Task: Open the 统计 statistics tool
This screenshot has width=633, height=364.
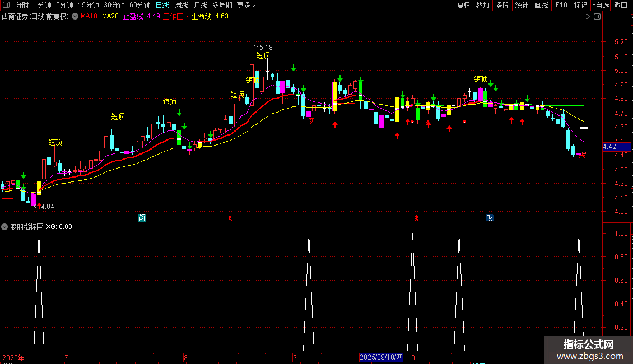Action: tap(522, 5)
